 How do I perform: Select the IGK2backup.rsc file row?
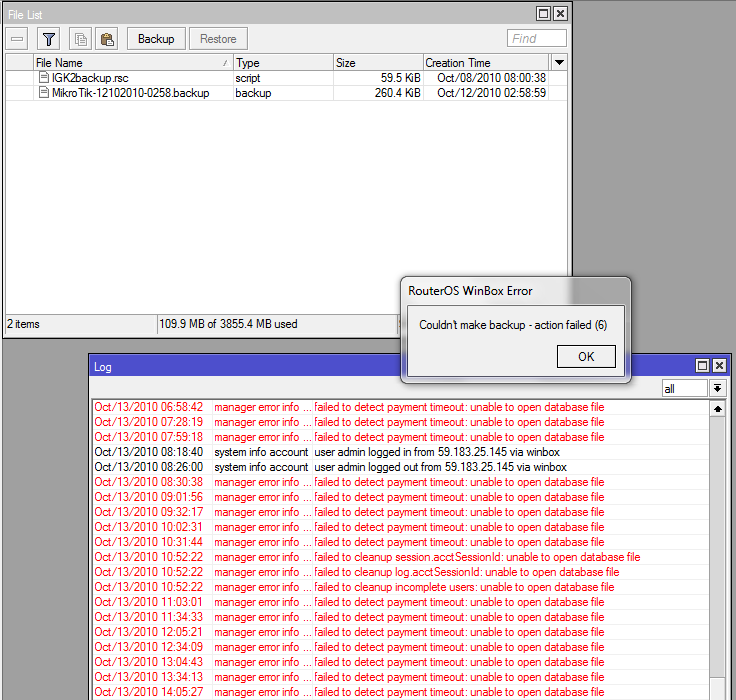(x=286, y=78)
